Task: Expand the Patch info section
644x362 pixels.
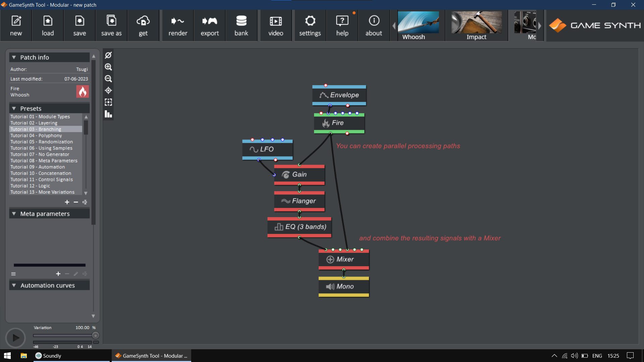Action: (x=14, y=57)
